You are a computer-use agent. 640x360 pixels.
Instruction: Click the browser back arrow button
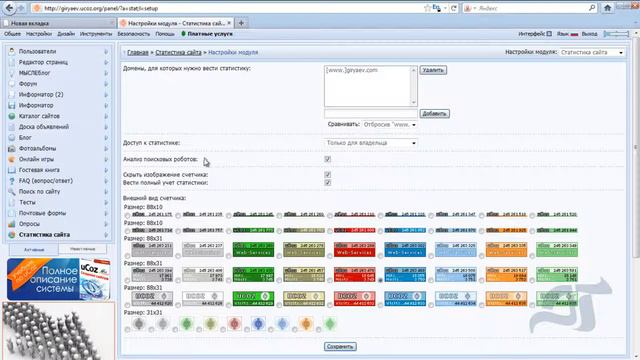click(x=9, y=8)
